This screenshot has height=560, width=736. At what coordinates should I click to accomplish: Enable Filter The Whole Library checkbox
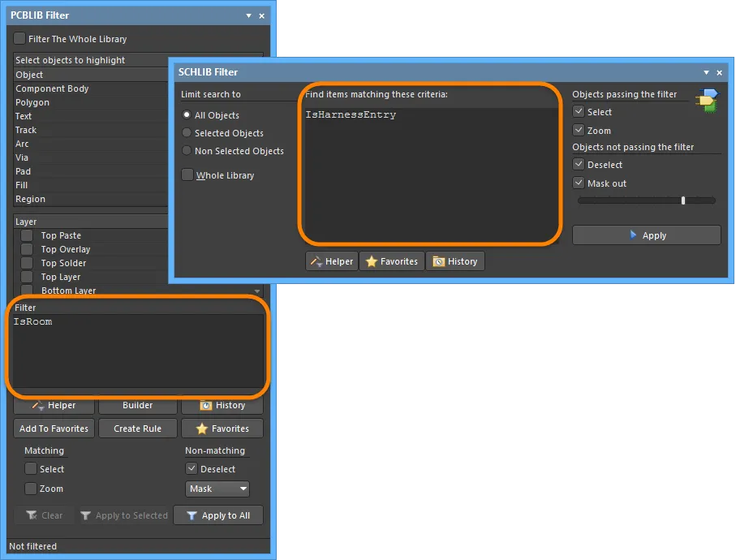(x=19, y=38)
